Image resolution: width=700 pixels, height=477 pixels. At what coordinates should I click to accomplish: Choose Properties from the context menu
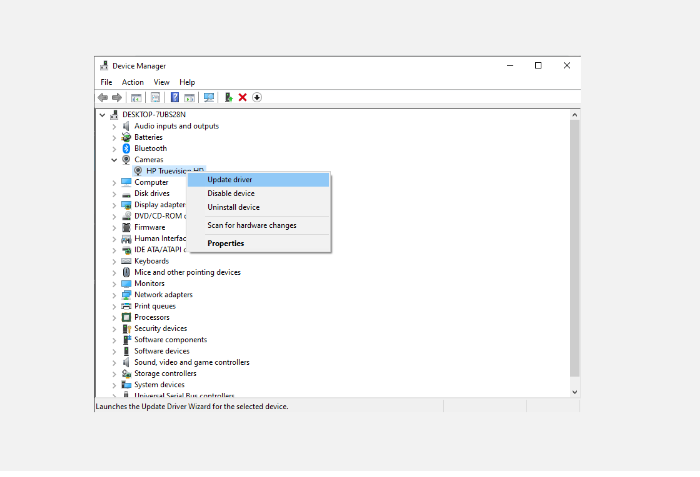click(258, 243)
